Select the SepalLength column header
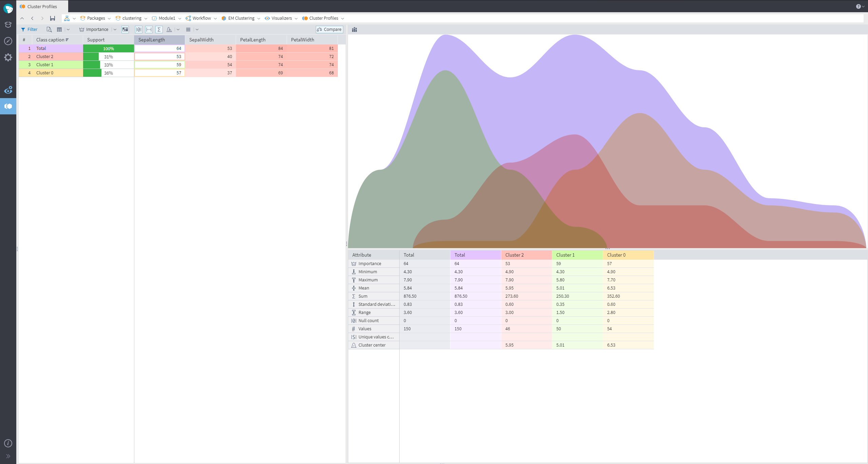This screenshot has height=464, width=868. point(159,40)
